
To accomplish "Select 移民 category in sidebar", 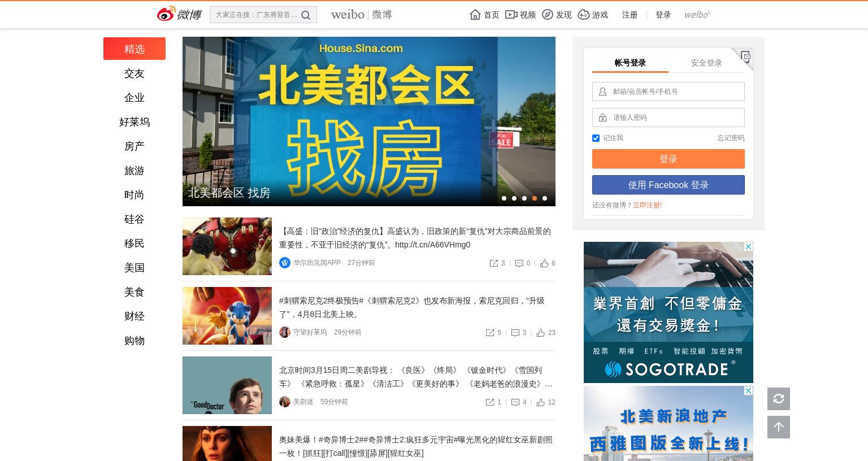I will point(134,243).
